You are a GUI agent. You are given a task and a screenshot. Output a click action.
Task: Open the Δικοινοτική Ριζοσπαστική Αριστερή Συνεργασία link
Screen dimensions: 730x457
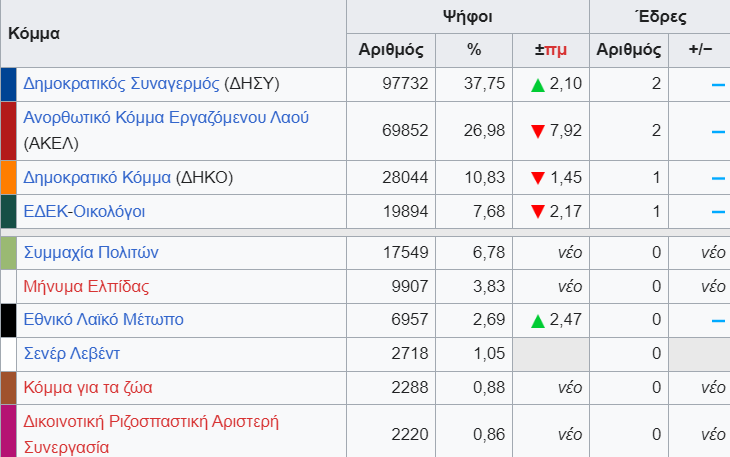click(x=164, y=421)
